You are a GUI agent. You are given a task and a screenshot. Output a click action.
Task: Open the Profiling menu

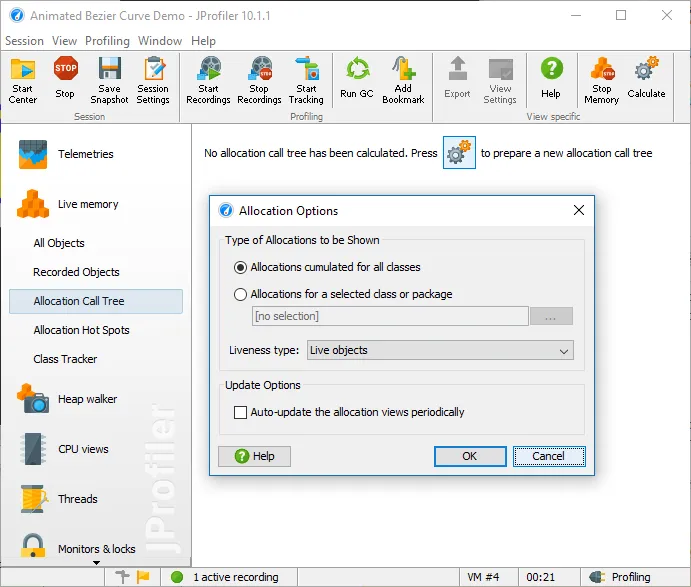point(108,41)
